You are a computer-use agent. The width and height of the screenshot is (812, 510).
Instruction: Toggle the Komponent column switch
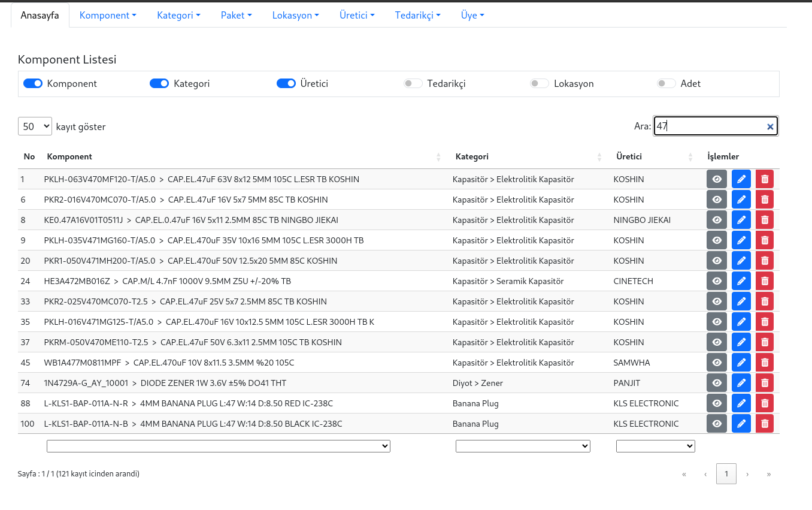coord(33,83)
